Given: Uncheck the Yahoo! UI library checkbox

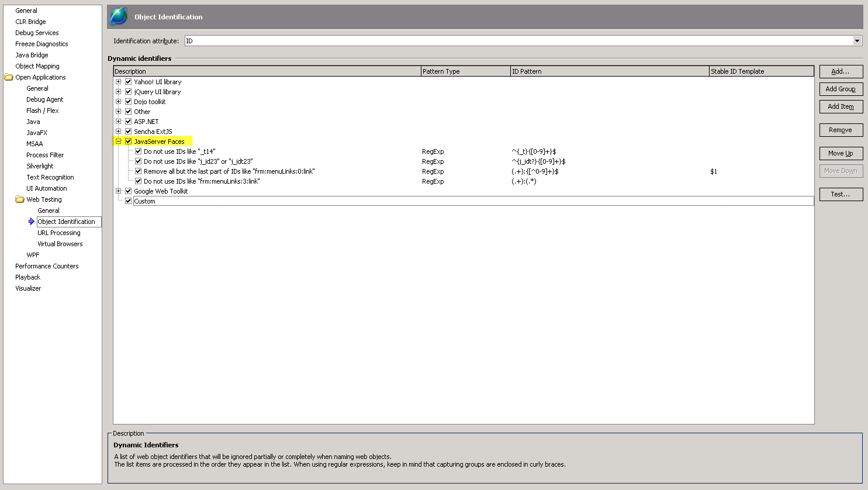Looking at the screenshot, I should tap(129, 82).
